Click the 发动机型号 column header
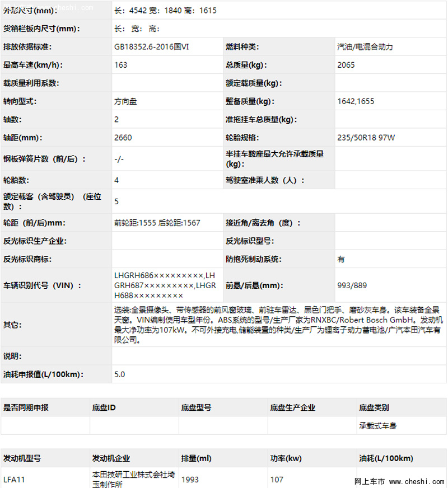Image resolution: width=448 pixels, height=488 pixels. [x=22, y=458]
